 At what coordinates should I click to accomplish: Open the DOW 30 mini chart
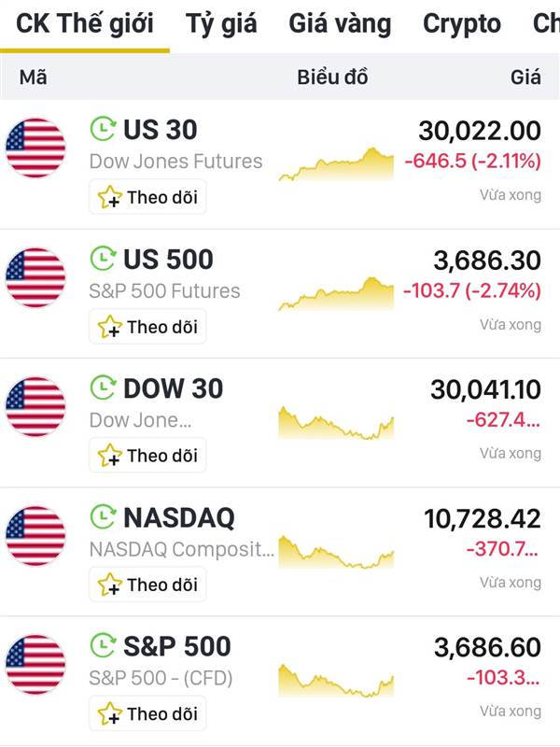[x=336, y=423]
